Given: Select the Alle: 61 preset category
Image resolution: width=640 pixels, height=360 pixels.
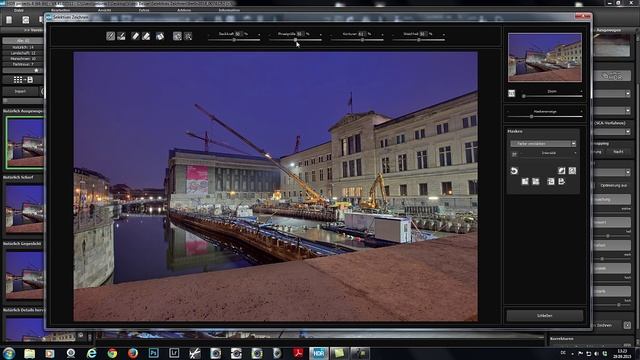Looking at the screenshot, I should click(23, 41).
